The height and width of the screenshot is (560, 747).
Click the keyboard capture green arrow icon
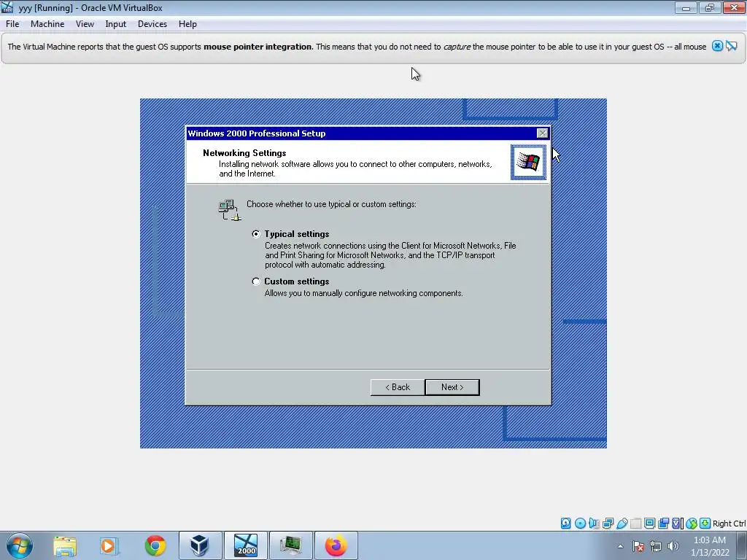pos(705,524)
